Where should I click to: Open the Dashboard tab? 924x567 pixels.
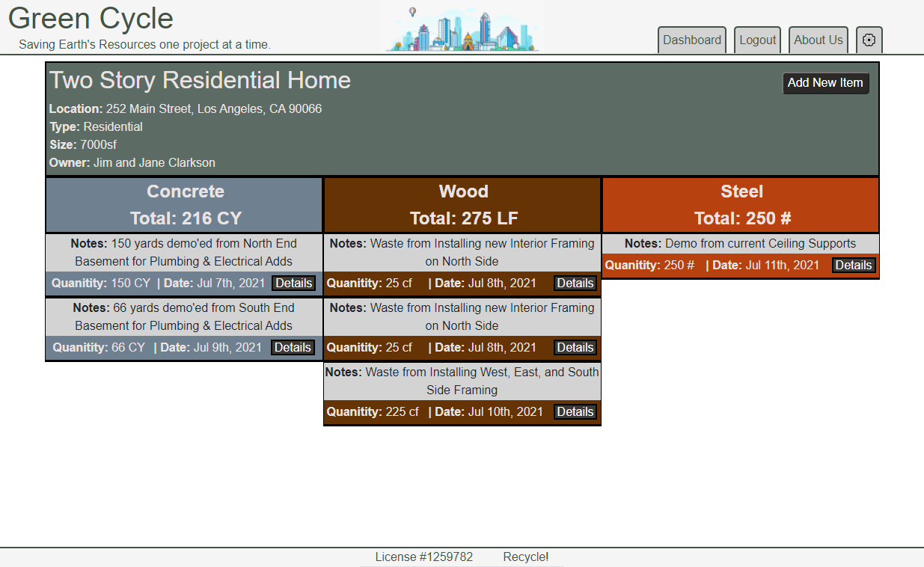point(692,40)
